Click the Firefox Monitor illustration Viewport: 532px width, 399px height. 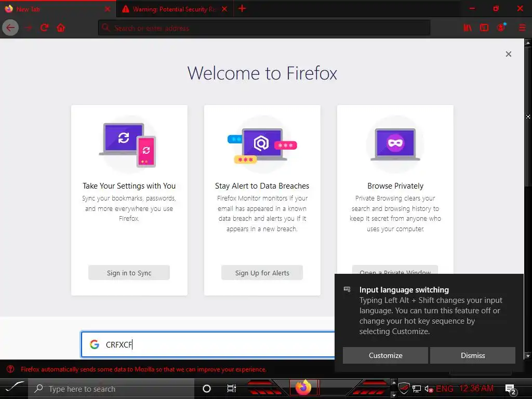pos(262,145)
